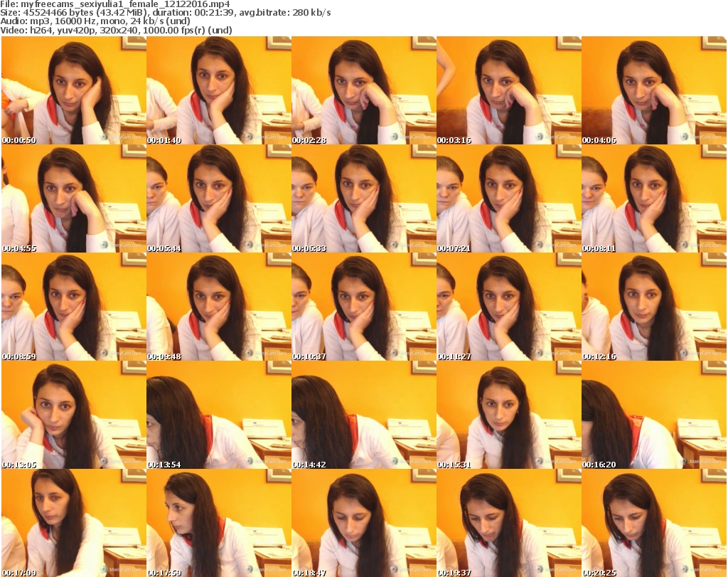
Task: Select the 'Size: 45524466 bytes' header line
Action: pyautogui.click(x=165, y=13)
